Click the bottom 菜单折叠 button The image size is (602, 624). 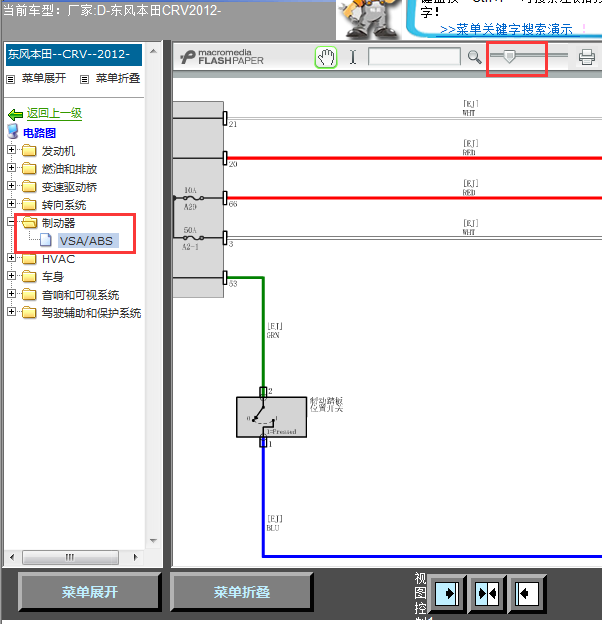coord(242,592)
